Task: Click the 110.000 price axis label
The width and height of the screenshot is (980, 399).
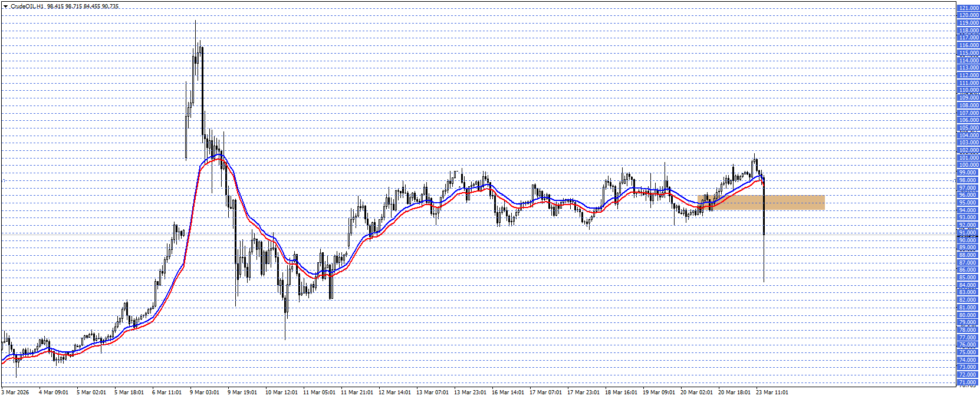Action: [968, 91]
